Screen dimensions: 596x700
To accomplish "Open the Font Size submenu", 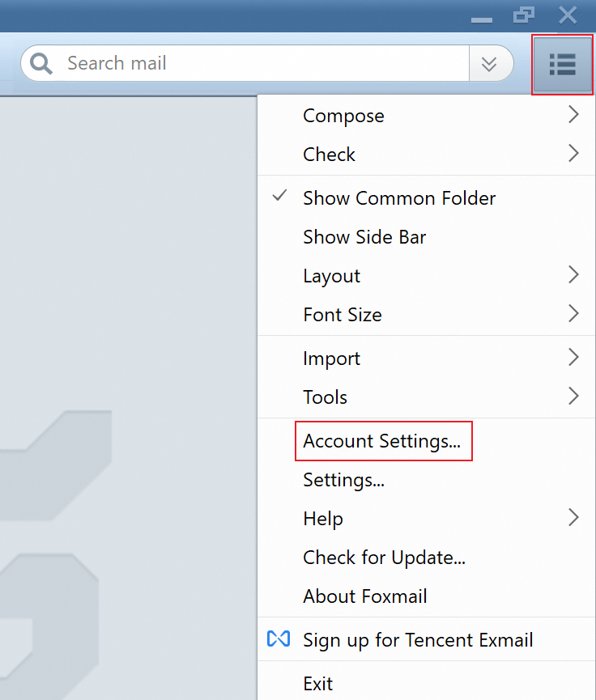I will click(342, 315).
